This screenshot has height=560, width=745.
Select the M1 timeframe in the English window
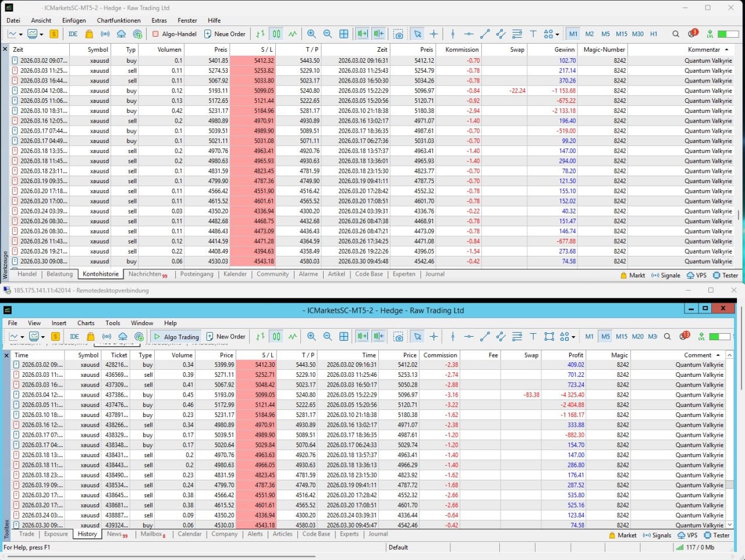point(590,336)
